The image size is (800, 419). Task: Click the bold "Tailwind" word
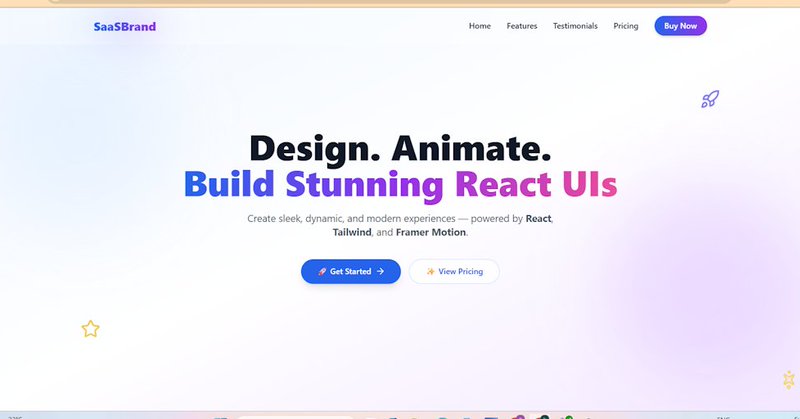(352, 233)
